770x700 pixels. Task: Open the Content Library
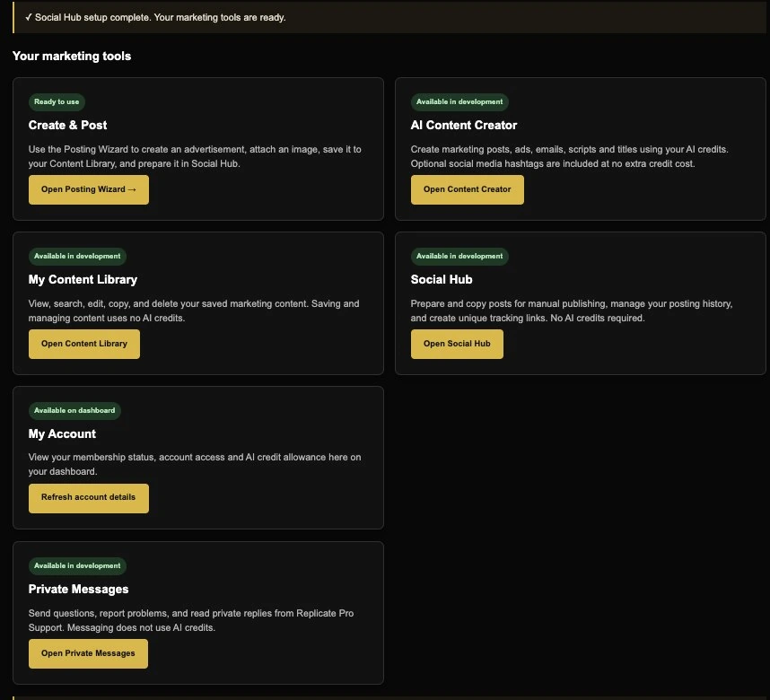tap(84, 344)
